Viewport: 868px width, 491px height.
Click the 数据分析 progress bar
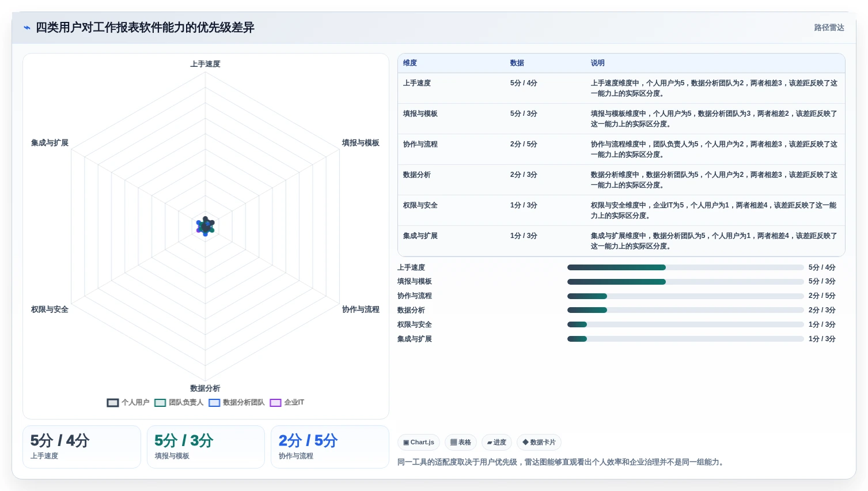[685, 310]
